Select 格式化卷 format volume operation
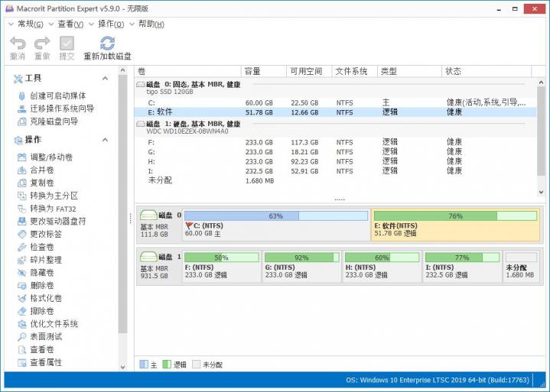 (x=39, y=298)
